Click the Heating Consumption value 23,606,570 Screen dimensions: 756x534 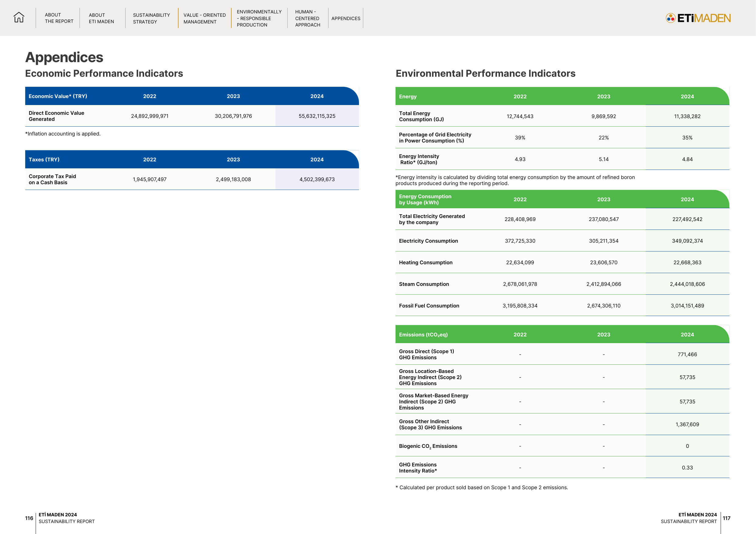point(604,262)
